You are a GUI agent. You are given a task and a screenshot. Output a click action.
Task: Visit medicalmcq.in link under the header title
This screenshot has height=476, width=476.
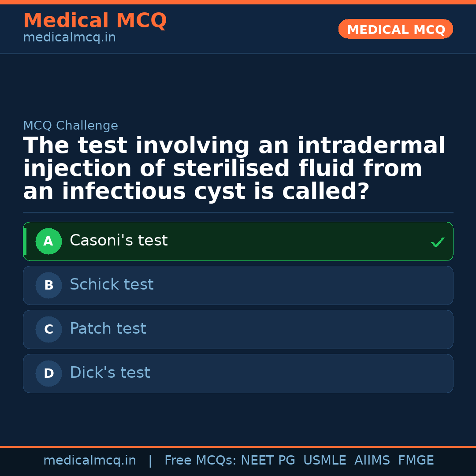[69, 38]
